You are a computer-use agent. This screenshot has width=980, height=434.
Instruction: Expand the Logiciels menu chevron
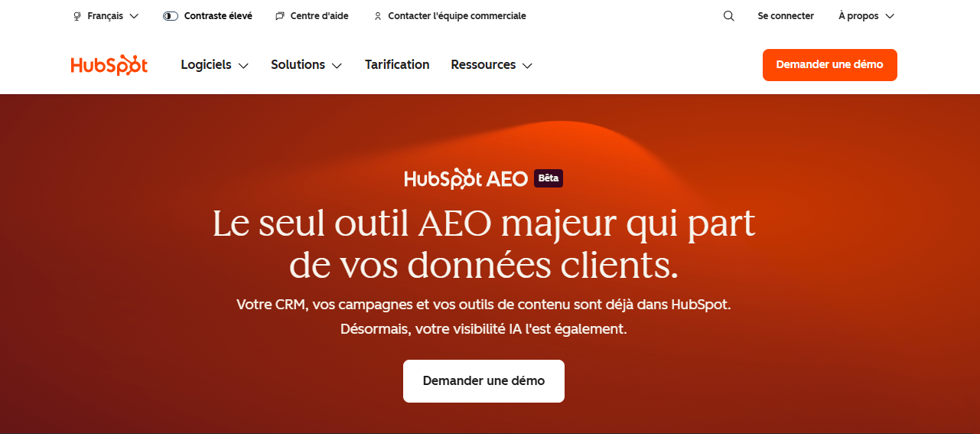(243, 66)
